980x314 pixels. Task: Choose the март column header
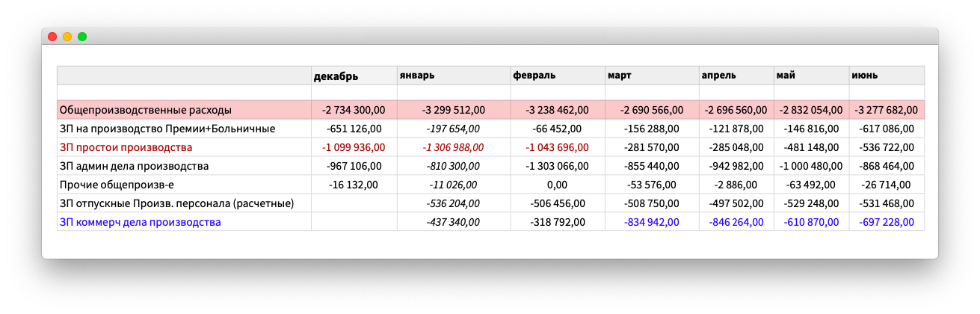[x=620, y=76]
